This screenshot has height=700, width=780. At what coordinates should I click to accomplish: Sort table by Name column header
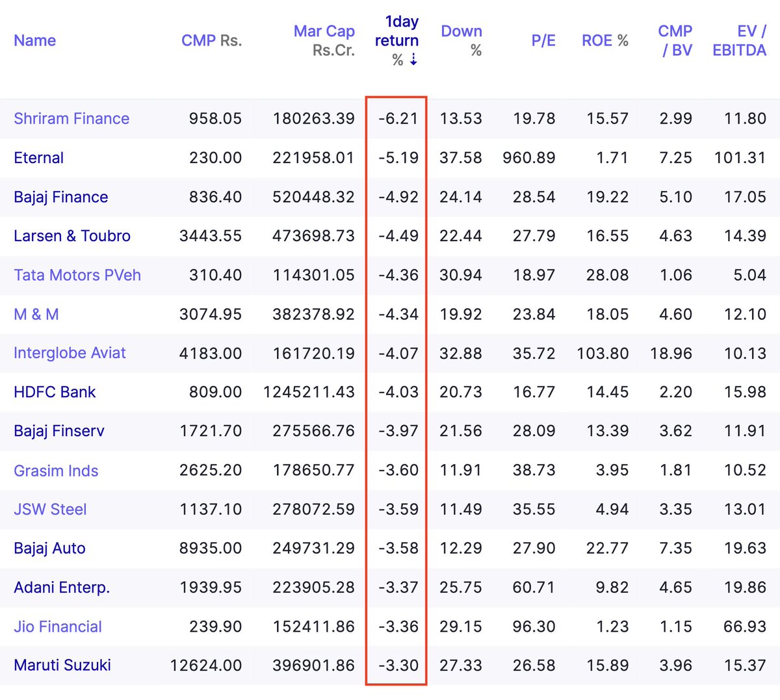[34, 40]
